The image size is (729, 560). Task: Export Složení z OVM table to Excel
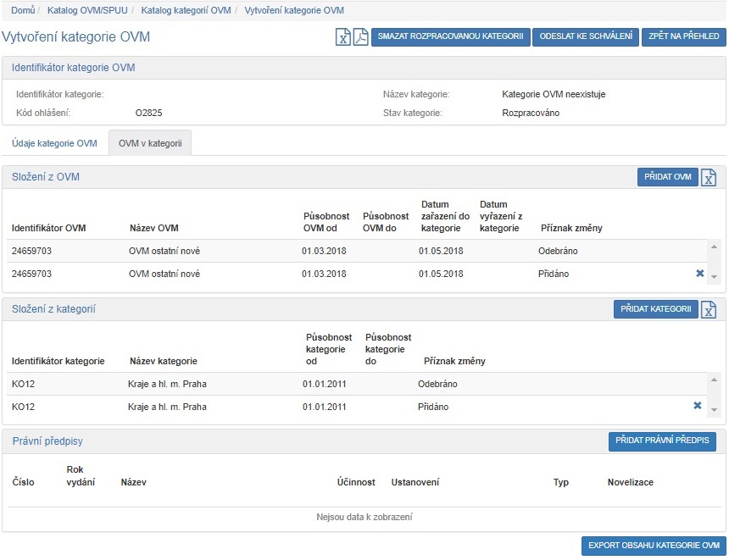pos(710,177)
